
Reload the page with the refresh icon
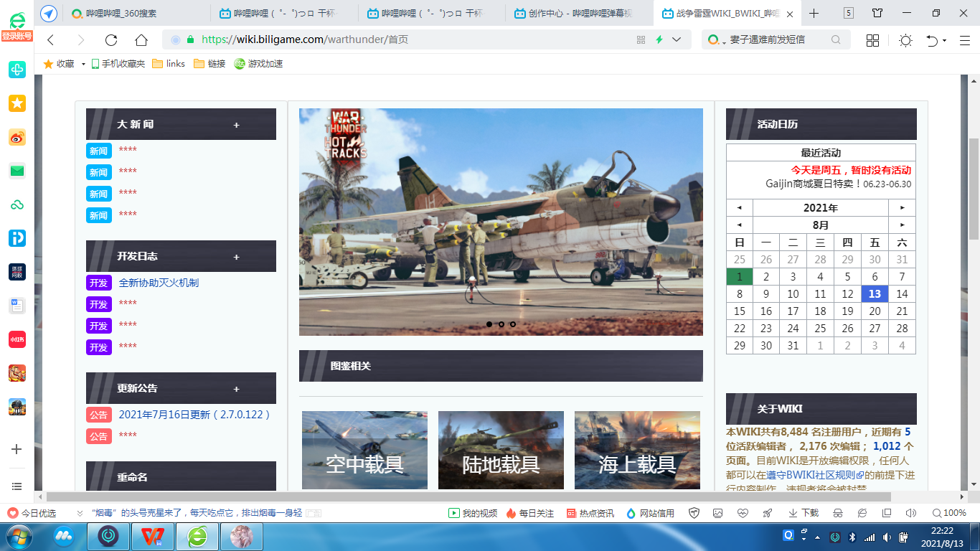(111, 40)
